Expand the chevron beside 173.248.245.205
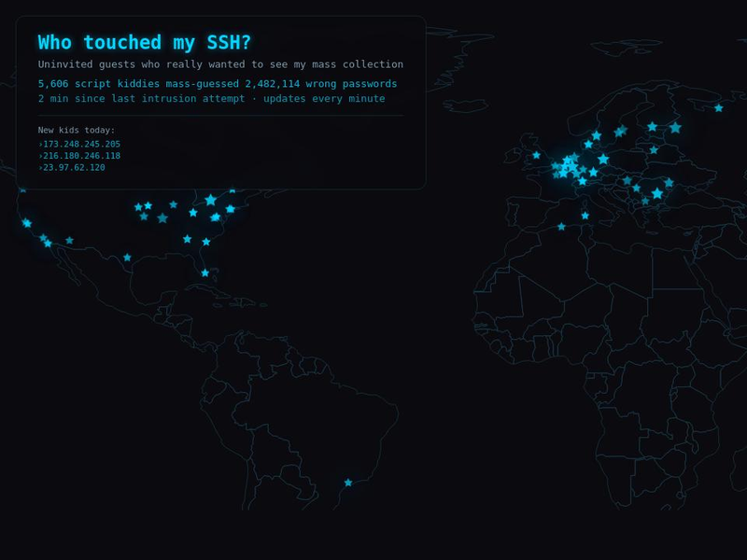Image resolution: width=747 pixels, height=560 pixels. 38,144
